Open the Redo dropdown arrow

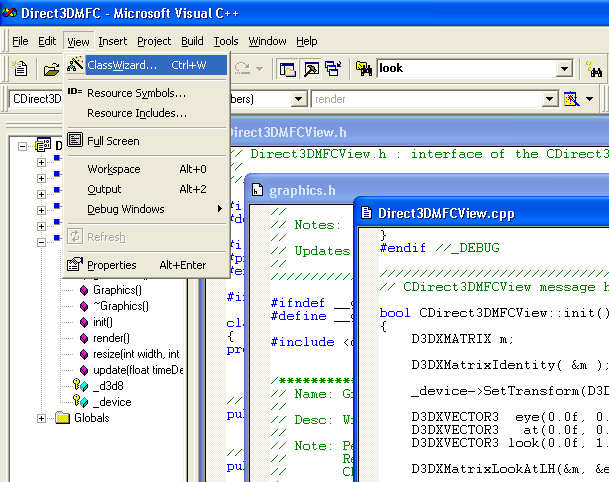(x=259, y=69)
